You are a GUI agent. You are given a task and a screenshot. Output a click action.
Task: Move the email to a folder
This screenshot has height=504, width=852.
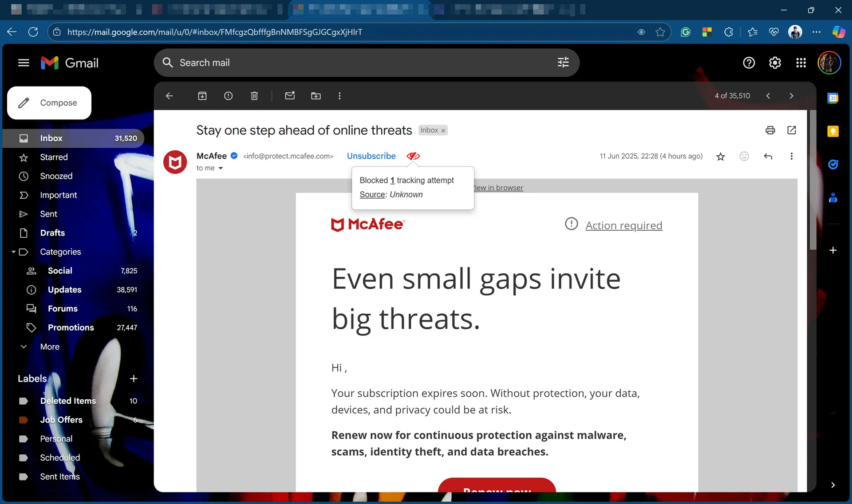(x=316, y=96)
